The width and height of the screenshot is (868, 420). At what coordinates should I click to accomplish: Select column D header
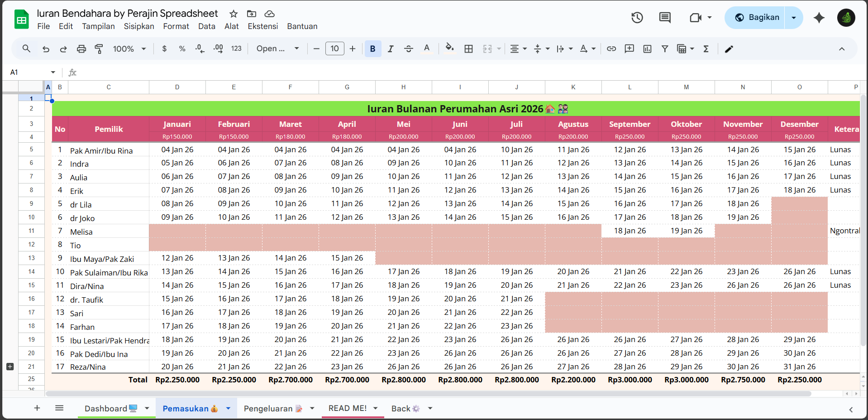177,87
